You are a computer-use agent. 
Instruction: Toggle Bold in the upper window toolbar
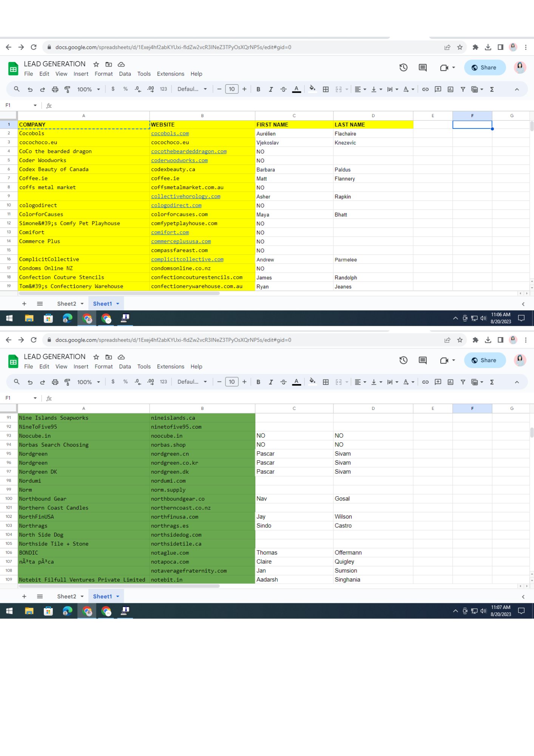258,90
